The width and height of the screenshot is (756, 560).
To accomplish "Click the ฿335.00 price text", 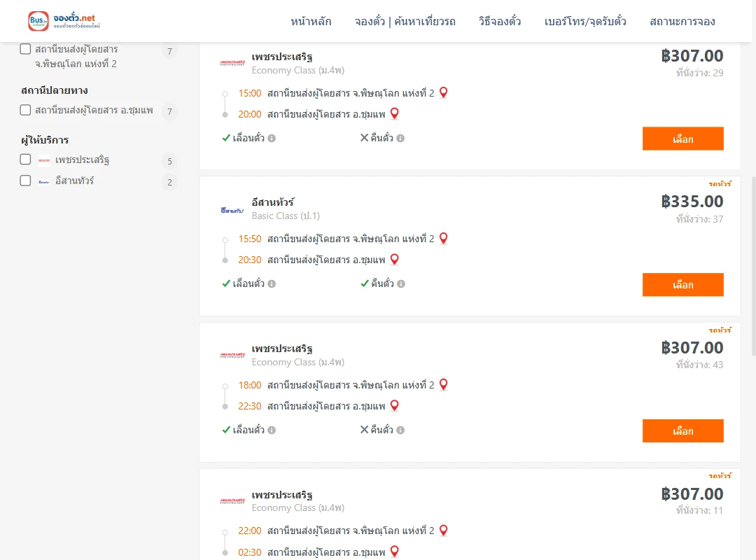I will coord(692,201).
